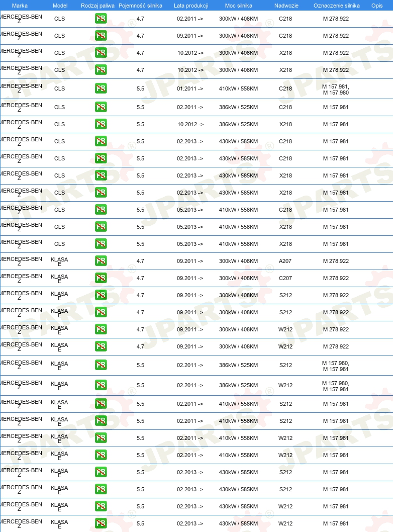The width and height of the screenshot is (393, 532).
Task: Click fuel icon in Klasa E A207 row
Action: coord(101,261)
